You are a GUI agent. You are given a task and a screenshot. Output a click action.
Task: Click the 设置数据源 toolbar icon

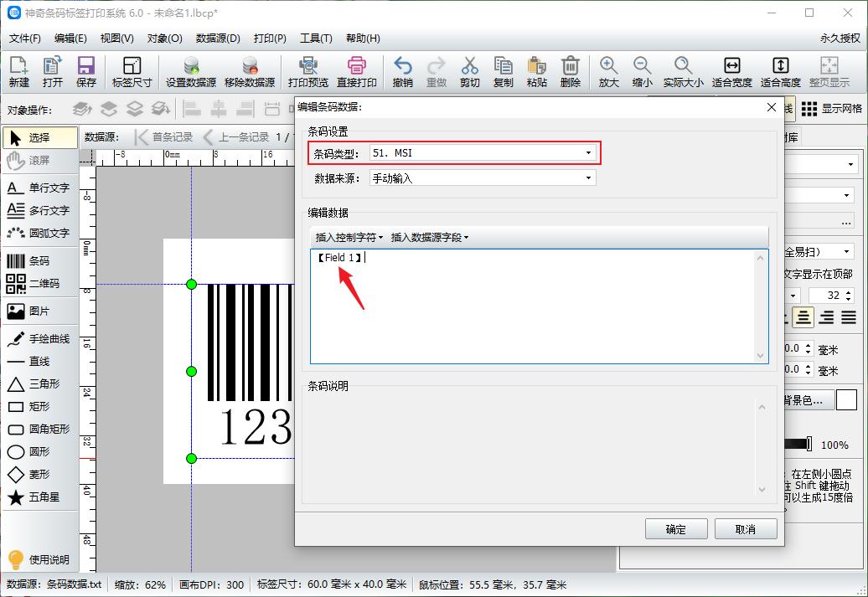click(189, 71)
